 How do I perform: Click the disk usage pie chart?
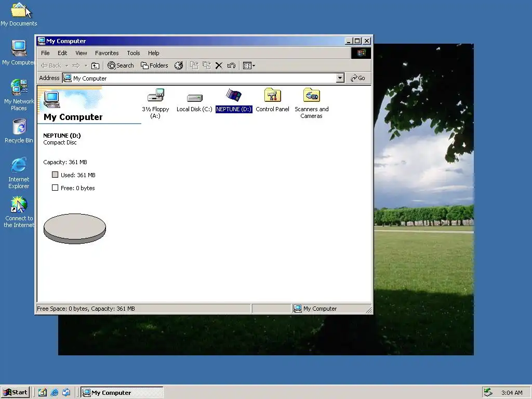coord(75,229)
